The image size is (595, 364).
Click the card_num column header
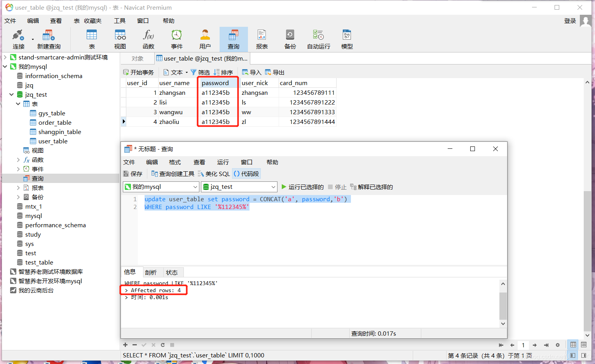[x=307, y=83]
